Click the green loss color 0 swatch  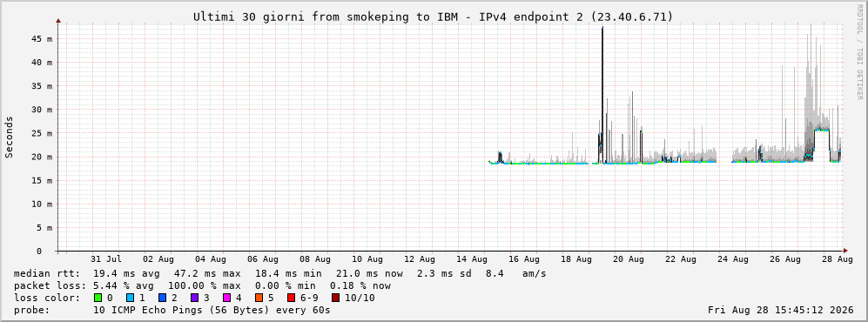coord(98,299)
